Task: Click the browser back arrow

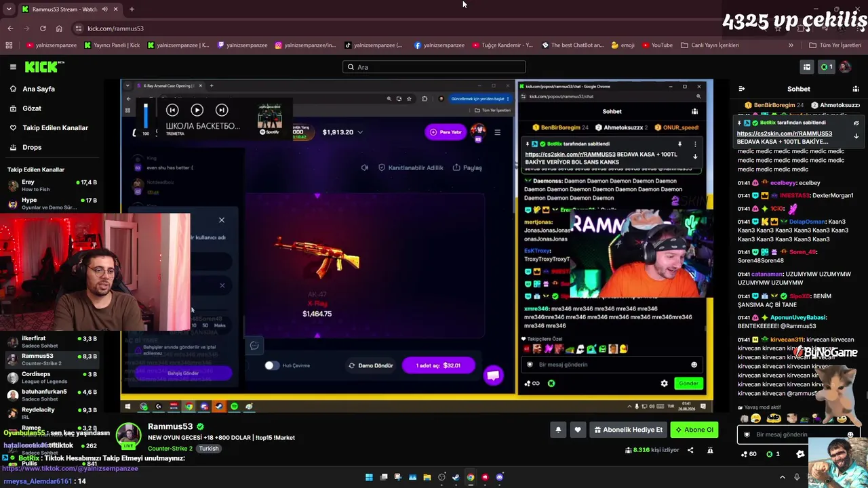Action: pyautogui.click(x=10, y=28)
